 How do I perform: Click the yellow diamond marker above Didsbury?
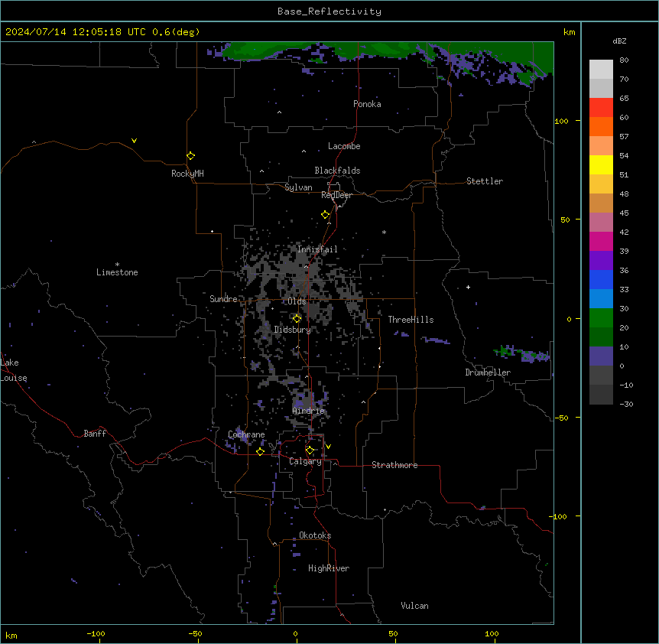point(297,319)
